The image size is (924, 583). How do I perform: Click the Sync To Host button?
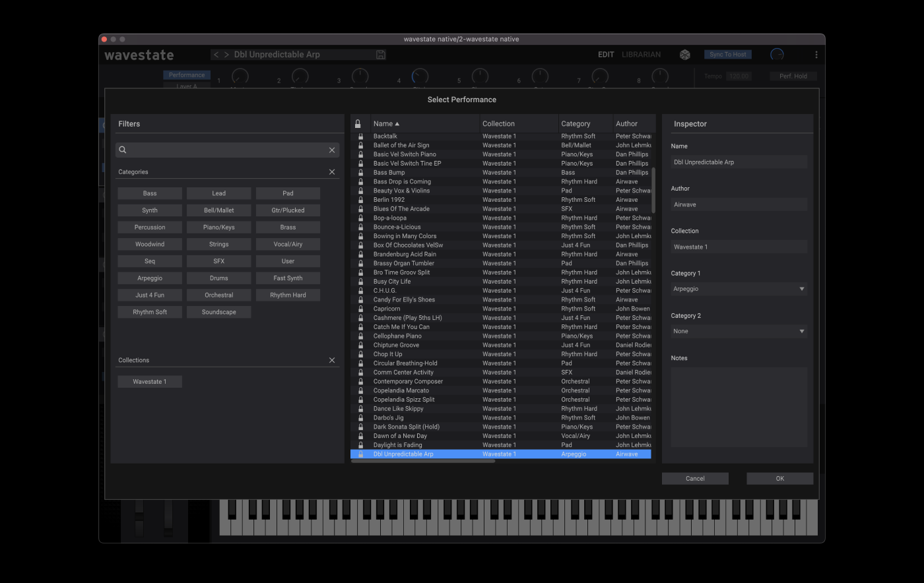(728, 55)
